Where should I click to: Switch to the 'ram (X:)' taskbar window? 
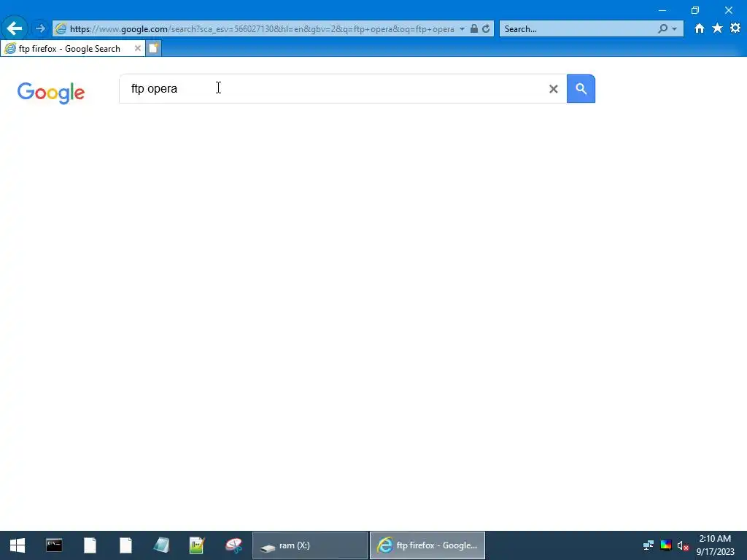tap(309, 545)
